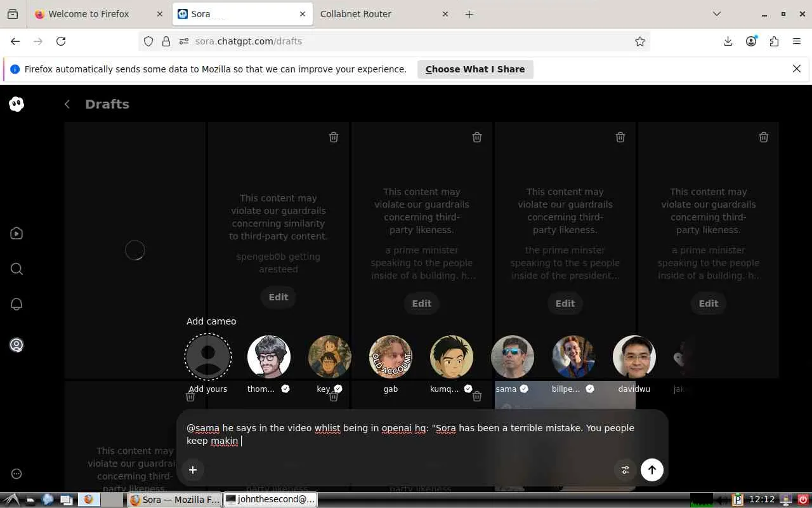Open the Firefox extensions icon

coord(774,41)
